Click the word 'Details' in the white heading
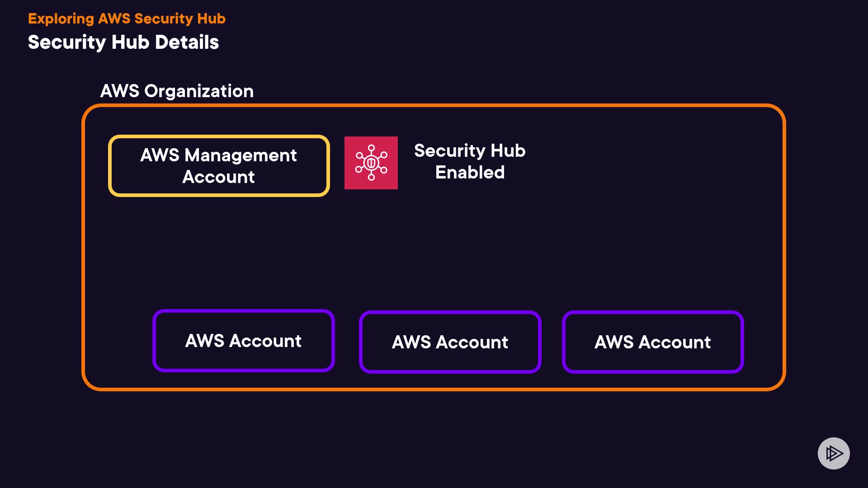Screen dimensions: 868x488 click(187, 42)
